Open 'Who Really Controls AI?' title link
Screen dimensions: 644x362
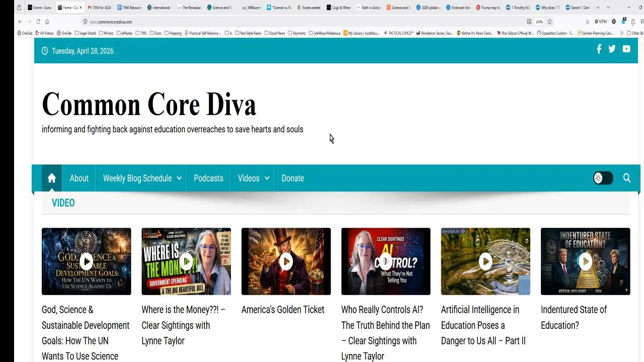(385, 333)
